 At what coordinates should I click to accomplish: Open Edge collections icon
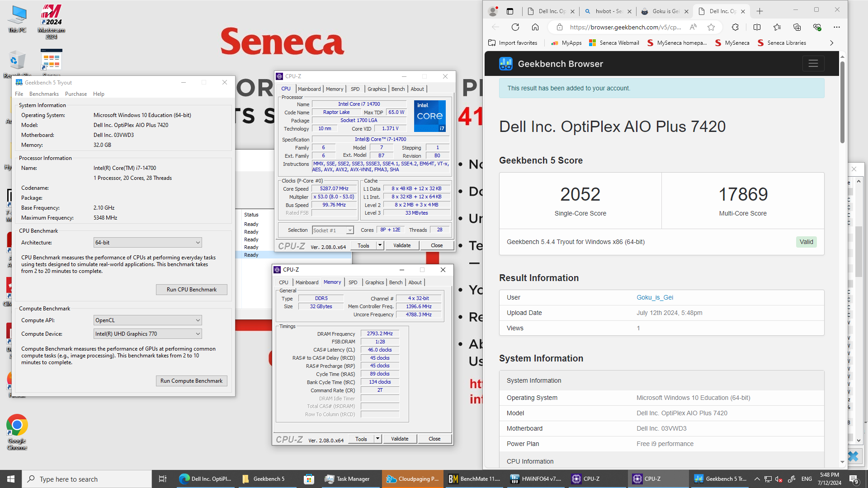click(x=797, y=27)
